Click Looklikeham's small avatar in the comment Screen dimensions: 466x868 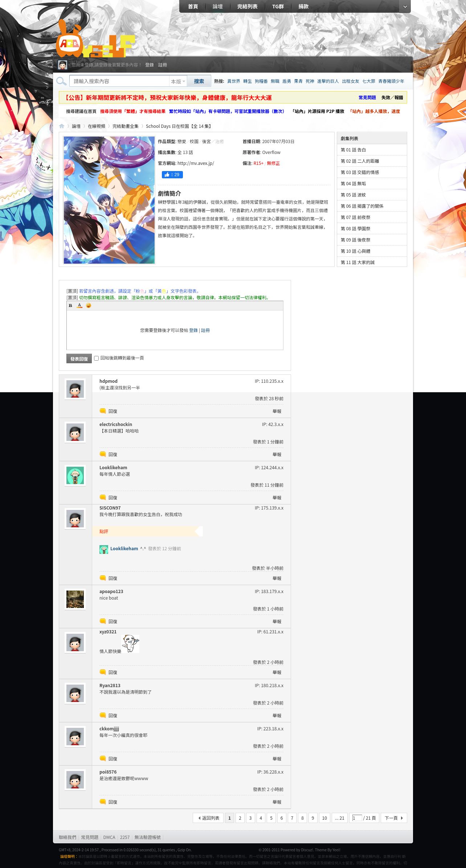pos(104,549)
